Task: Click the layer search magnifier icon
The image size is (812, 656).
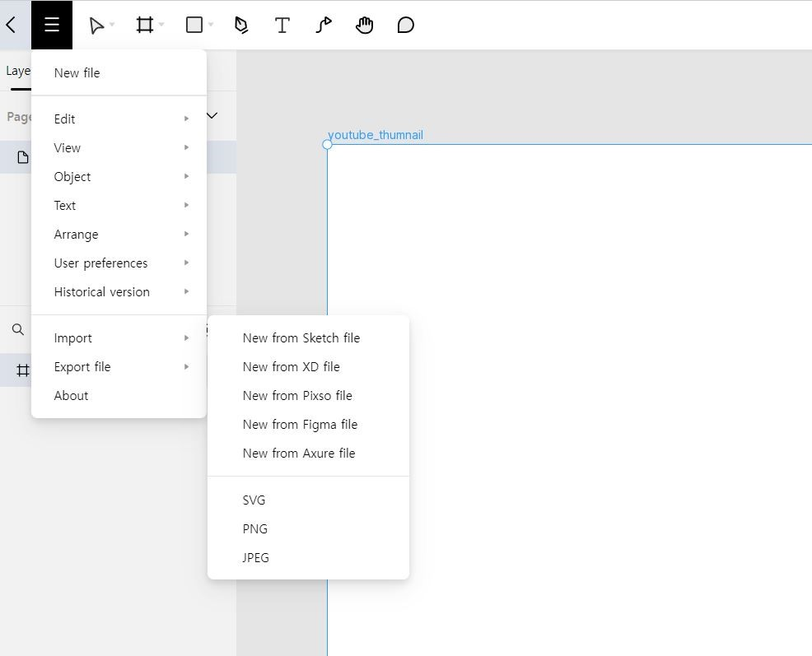Action: coord(17,329)
